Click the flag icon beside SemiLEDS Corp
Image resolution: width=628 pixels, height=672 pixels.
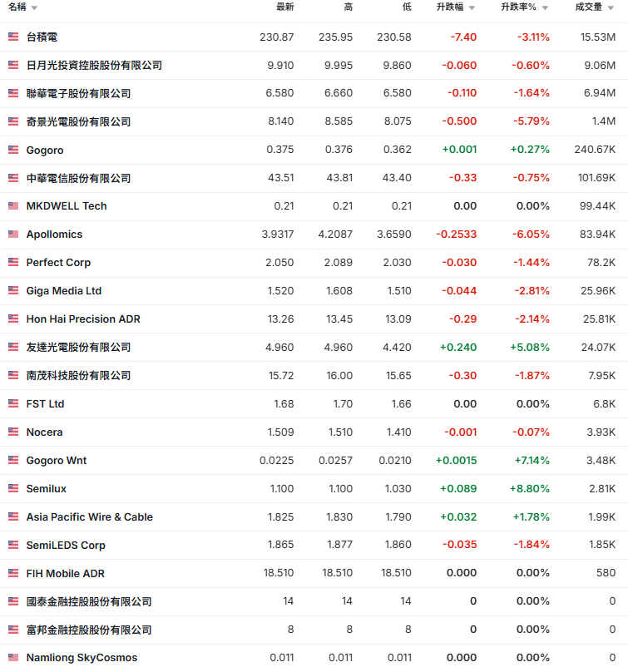coord(13,545)
